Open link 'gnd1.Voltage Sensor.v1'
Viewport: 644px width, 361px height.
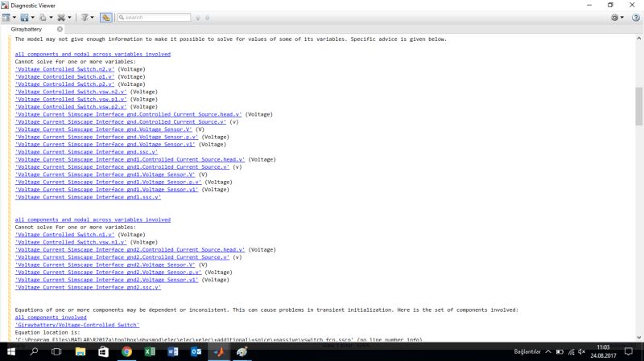tap(107, 190)
